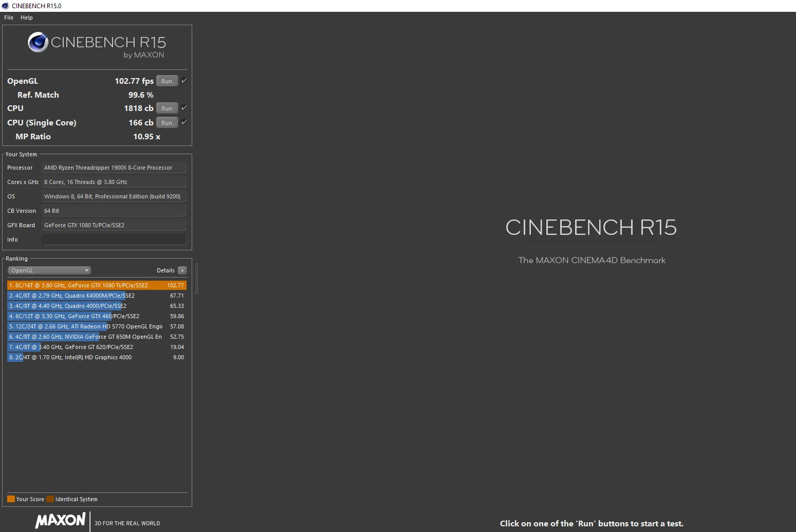Select ranking row 1 GeForce GTX 1080 Ti

[97, 285]
